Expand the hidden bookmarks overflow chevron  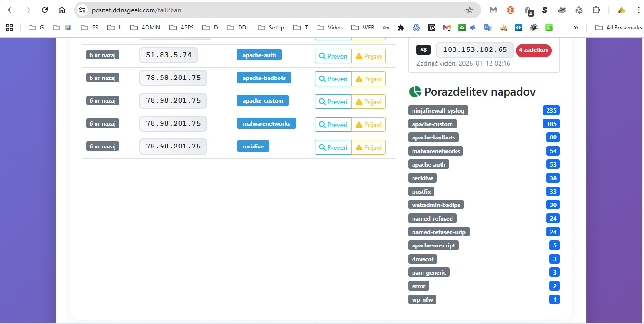pos(576,28)
